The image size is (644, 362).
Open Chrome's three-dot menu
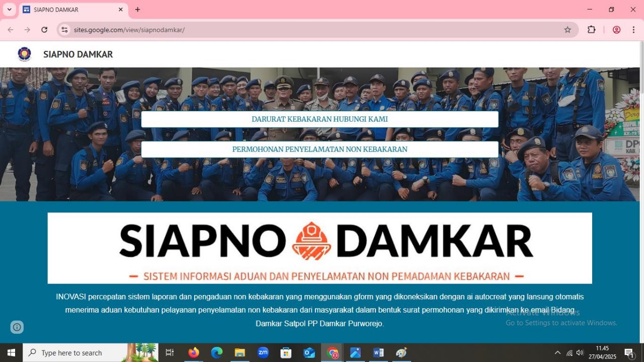(x=633, y=30)
